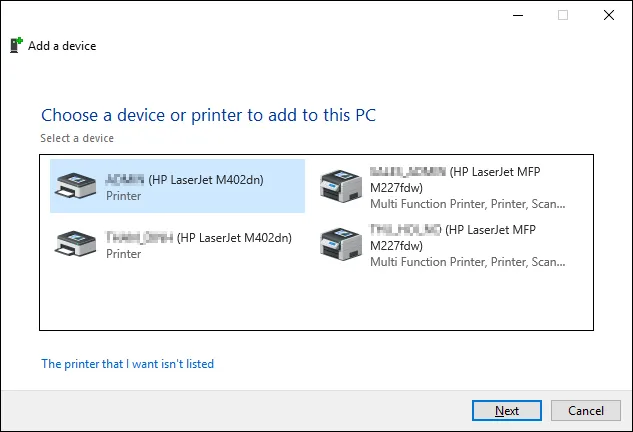Screen dimensions: 633x432
Task: Click the Add a device title bar icon
Action: point(16,45)
